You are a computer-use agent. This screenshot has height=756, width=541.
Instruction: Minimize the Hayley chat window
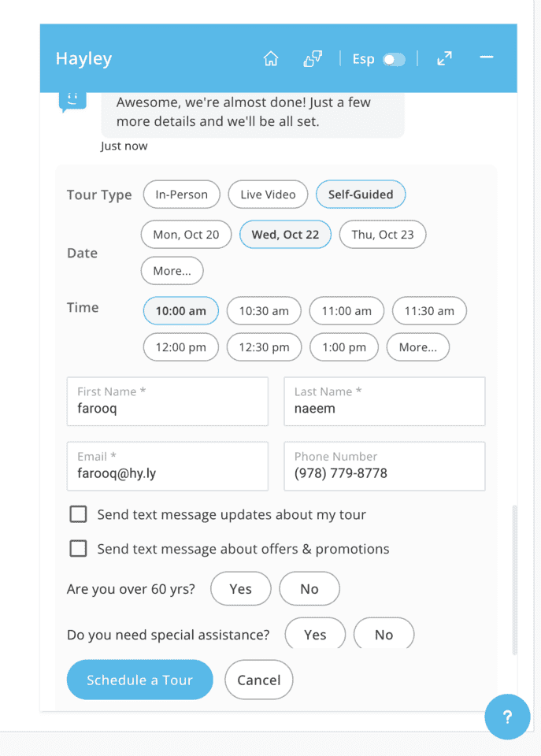[x=487, y=57]
